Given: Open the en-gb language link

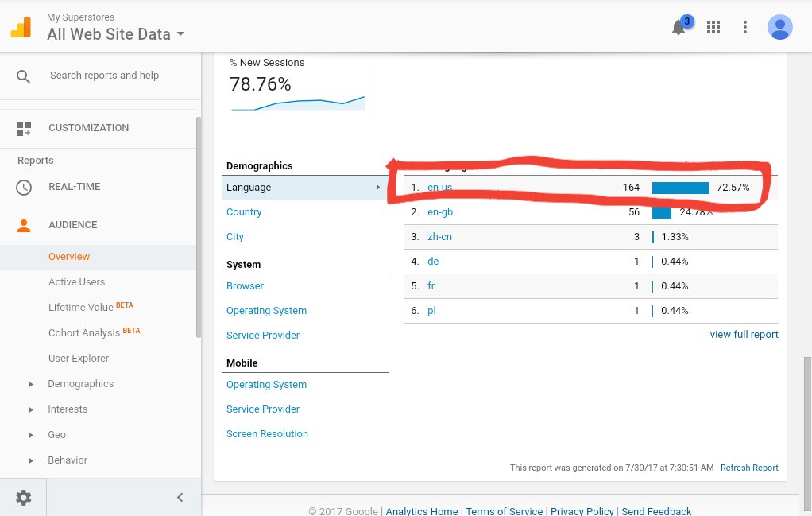Looking at the screenshot, I should 440,212.
